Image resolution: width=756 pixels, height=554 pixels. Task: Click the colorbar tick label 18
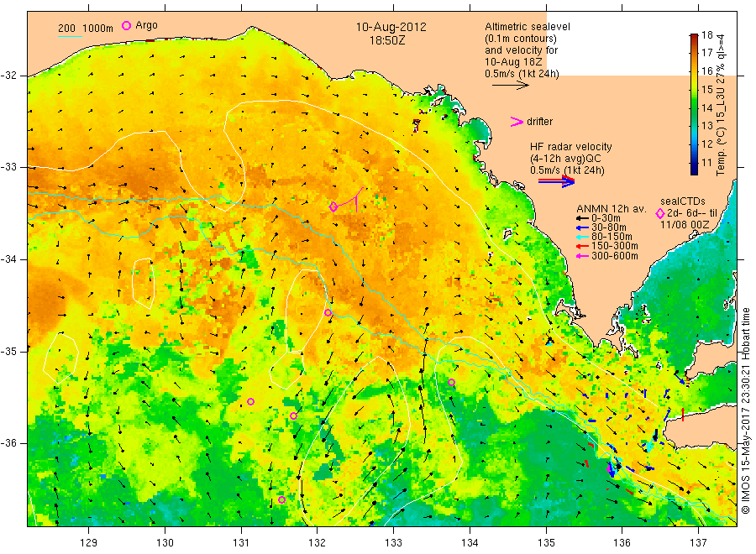point(706,34)
